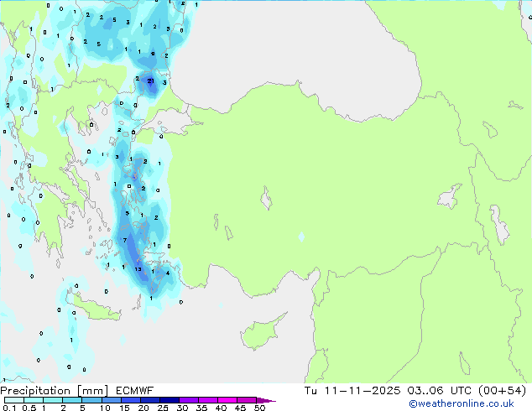Click the '7' precipitation value on map

point(125,240)
